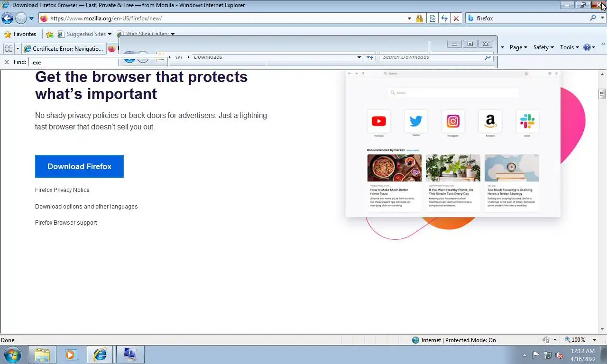The width and height of the screenshot is (607, 364).
Task: Open the Tools menu
Action: tap(570, 47)
